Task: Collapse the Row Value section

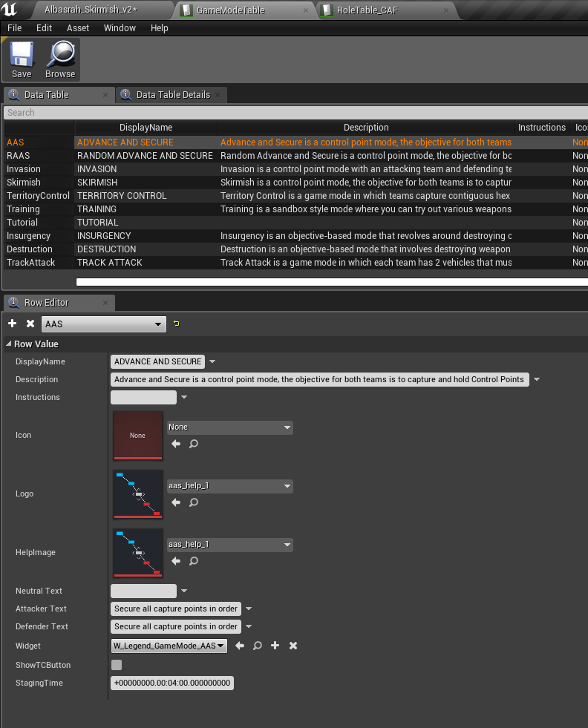Action: point(9,344)
